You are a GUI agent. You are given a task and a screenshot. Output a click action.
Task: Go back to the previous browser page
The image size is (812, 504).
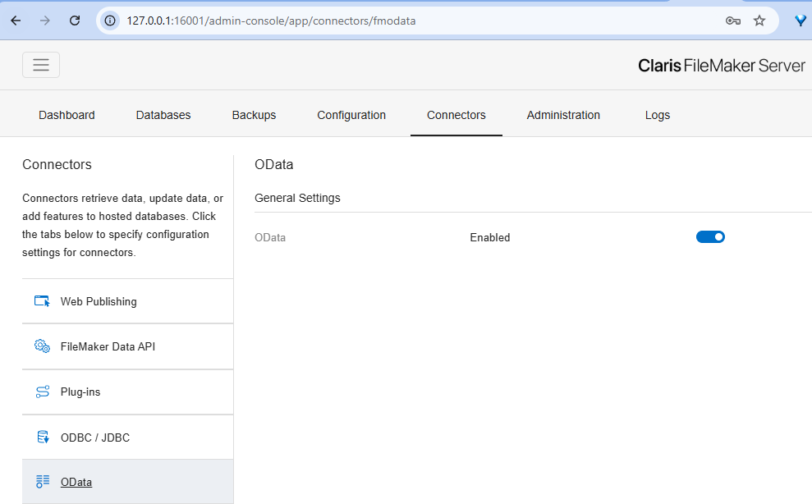pos(16,21)
